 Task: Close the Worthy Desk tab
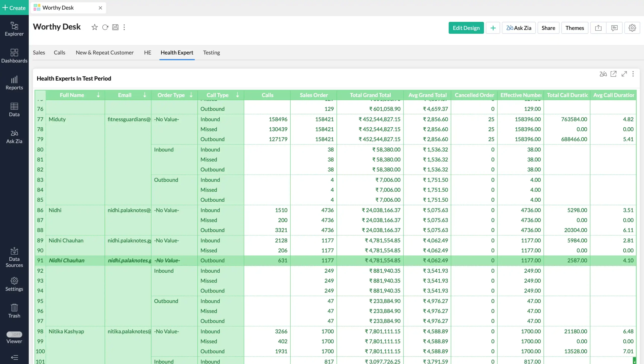pos(100,8)
